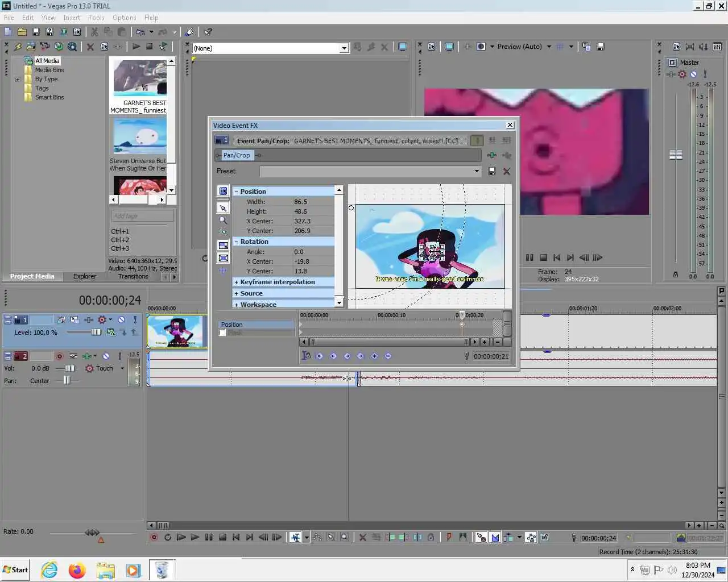Switch to the Transitions tab

[x=133, y=276]
